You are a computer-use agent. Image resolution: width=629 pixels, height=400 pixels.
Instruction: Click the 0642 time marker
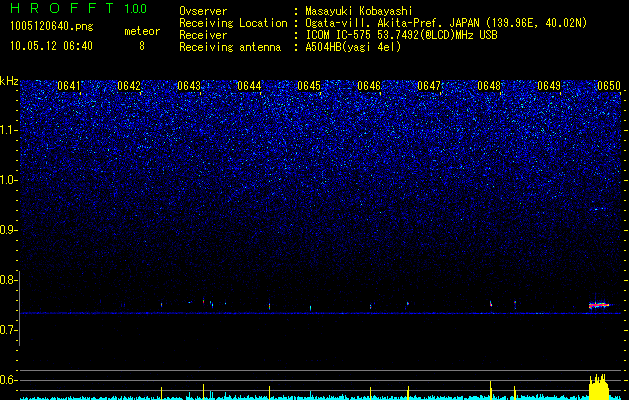(x=129, y=86)
